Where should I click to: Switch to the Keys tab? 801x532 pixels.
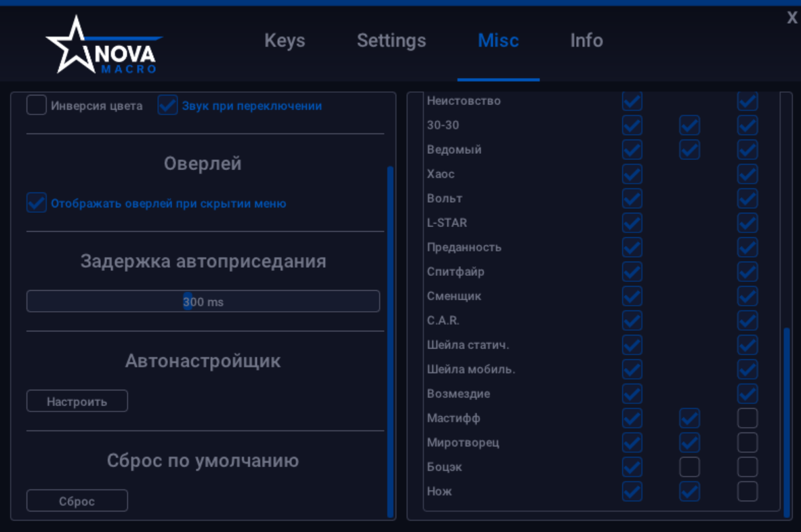[285, 41]
